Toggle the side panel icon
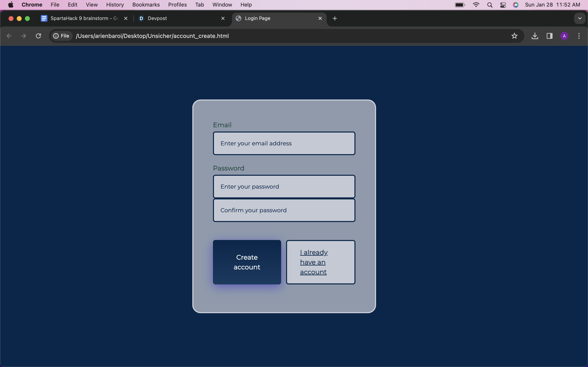Viewport: 588px width, 367px height. pyautogui.click(x=549, y=36)
